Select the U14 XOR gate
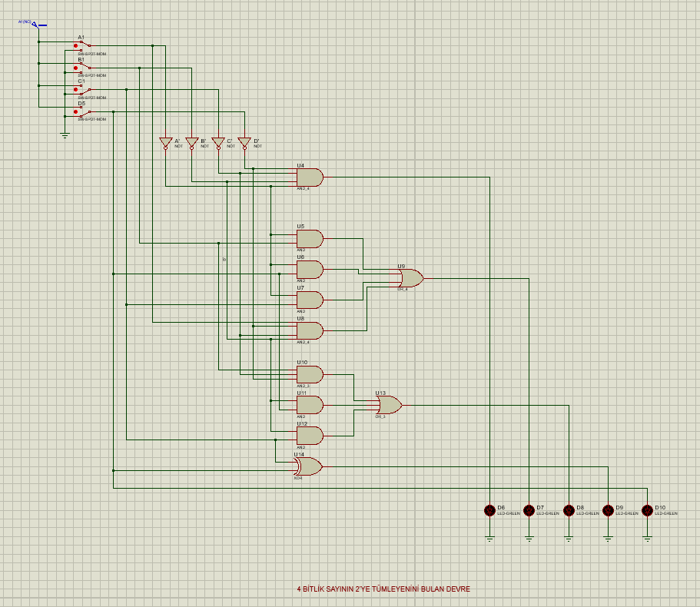The image size is (700, 607). click(308, 466)
